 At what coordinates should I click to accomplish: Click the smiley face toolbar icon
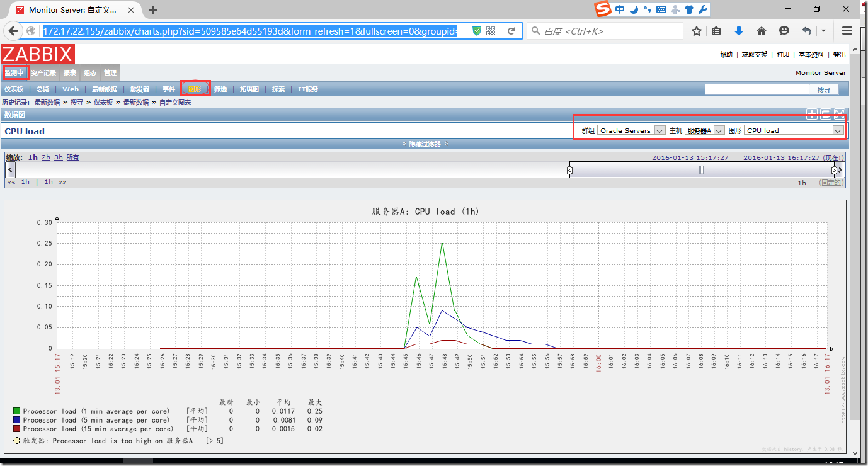[x=784, y=31]
